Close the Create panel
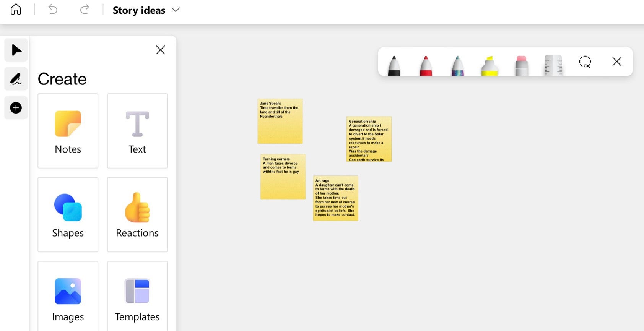The width and height of the screenshot is (644, 331). click(161, 50)
